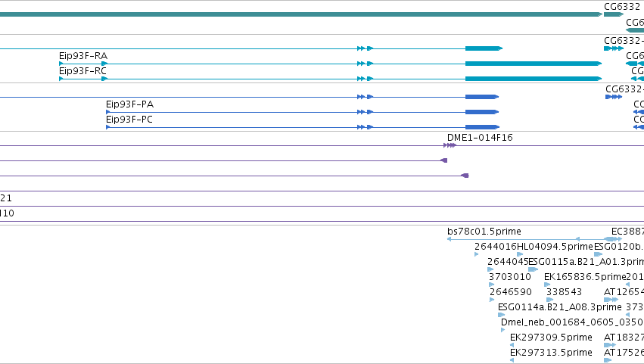Select the thick blue coding block of Eip93F-PC

(482, 127)
